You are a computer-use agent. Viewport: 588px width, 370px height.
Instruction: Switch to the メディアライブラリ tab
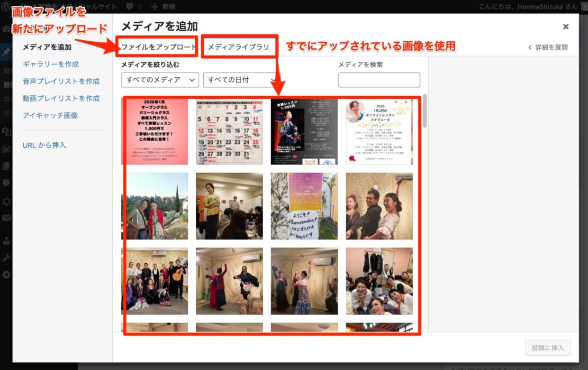[238, 47]
